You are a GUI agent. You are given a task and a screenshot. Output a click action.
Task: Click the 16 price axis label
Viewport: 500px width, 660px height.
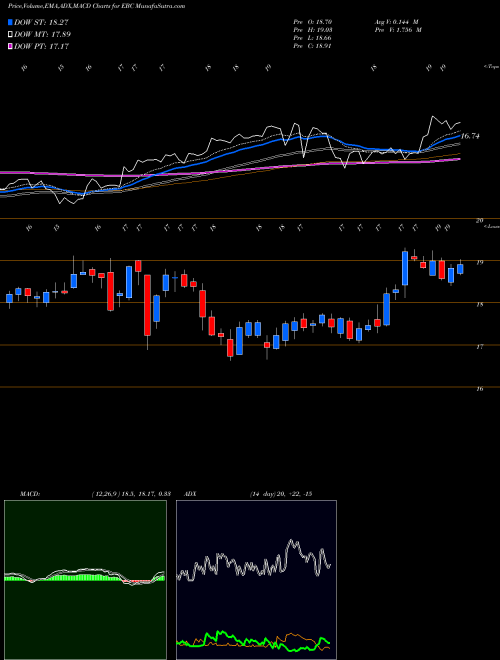tap(479, 389)
